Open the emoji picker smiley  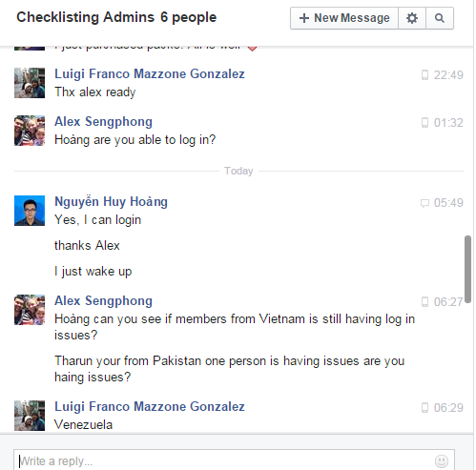tap(442, 461)
